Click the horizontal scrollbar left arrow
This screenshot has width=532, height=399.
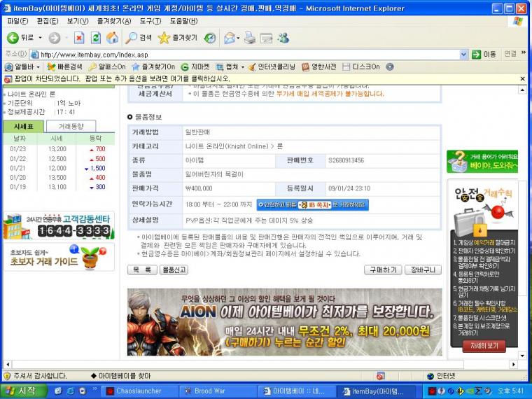point(8,364)
